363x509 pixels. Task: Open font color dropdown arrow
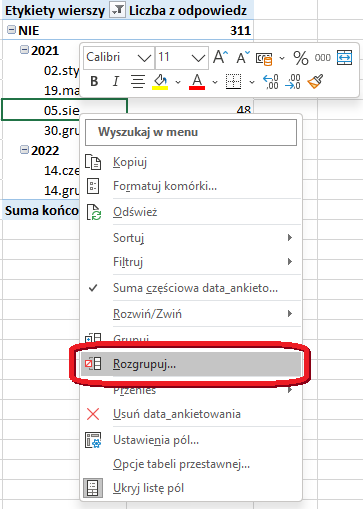point(215,82)
